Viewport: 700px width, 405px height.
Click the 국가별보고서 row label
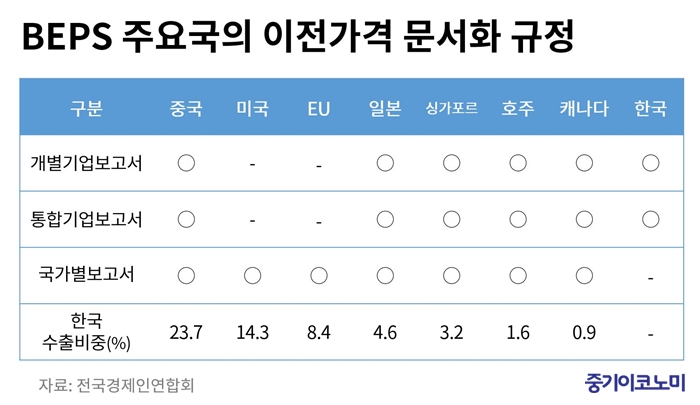(87, 274)
